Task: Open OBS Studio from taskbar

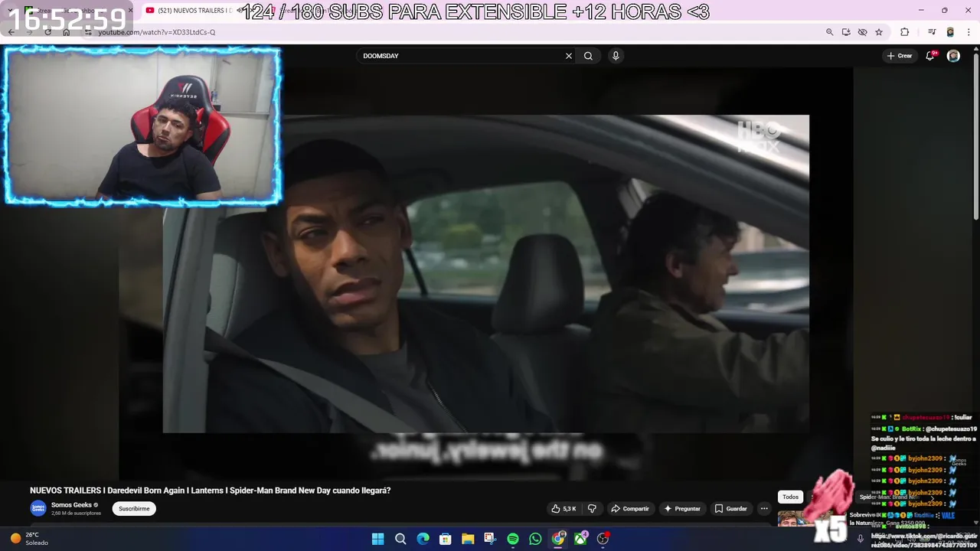Action: click(x=603, y=539)
